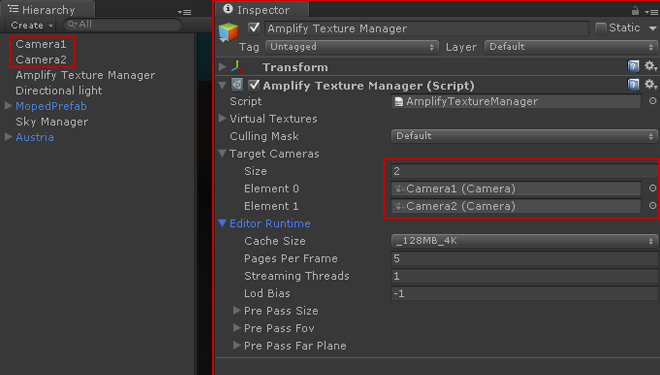Open the Hierarchy panel options menu

pos(184,12)
